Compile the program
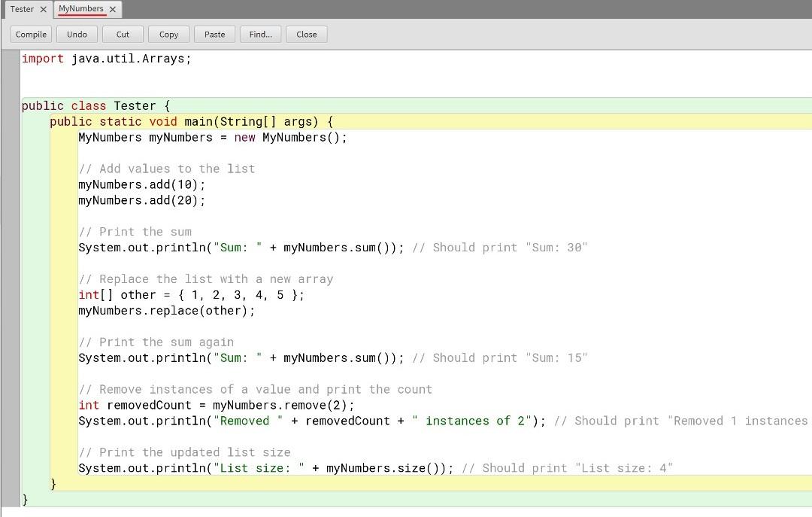The width and height of the screenshot is (812, 517). (30, 34)
